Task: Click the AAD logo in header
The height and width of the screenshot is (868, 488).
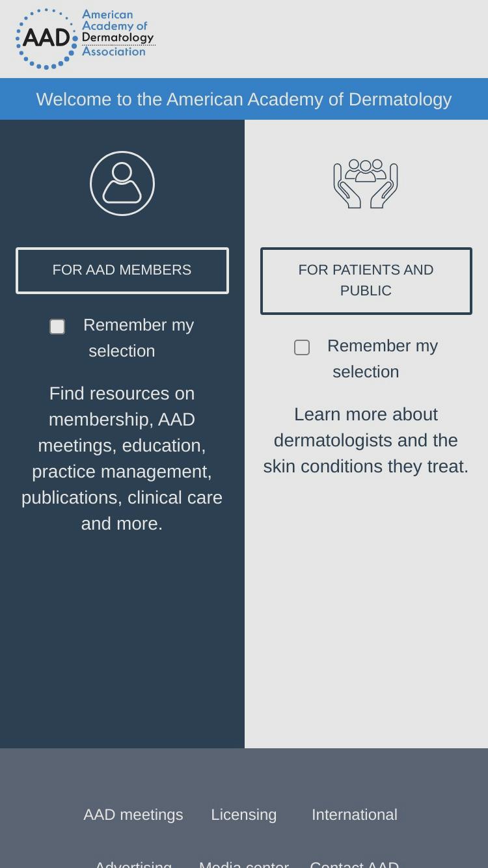Action: pos(85,38)
